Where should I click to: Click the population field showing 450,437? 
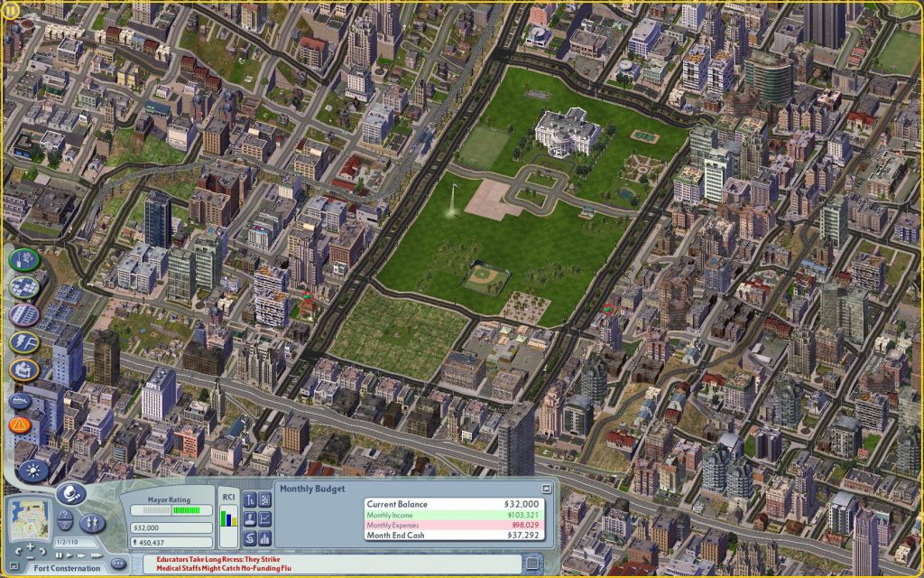click(171, 543)
